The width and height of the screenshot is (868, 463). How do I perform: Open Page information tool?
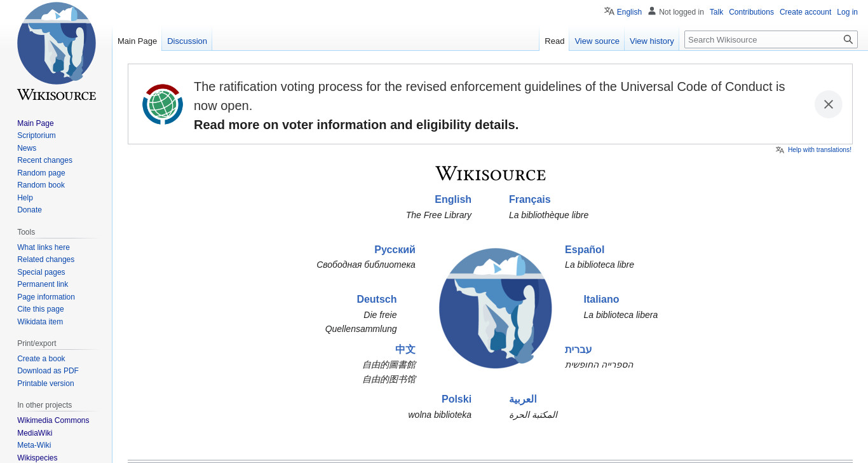point(46,297)
